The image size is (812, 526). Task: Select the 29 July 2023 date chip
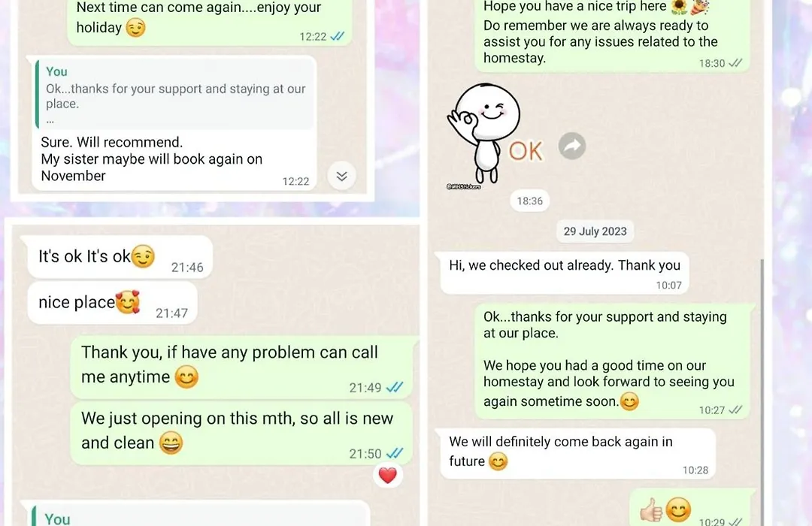tap(595, 231)
